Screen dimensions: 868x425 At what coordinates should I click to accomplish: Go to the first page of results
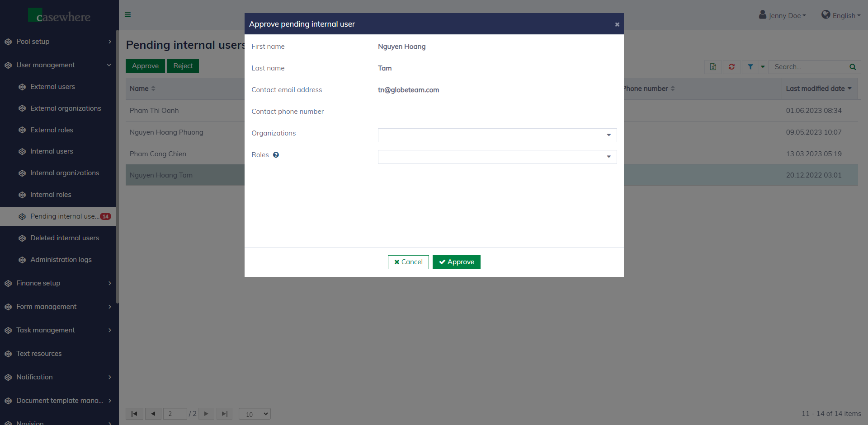(134, 414)
